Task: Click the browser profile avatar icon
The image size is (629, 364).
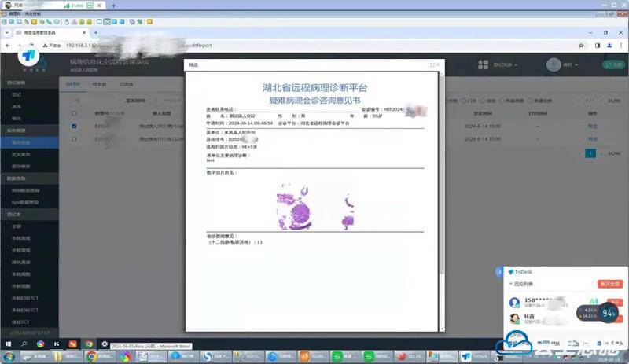Action: pyautogui.click(x=607, y=45)
